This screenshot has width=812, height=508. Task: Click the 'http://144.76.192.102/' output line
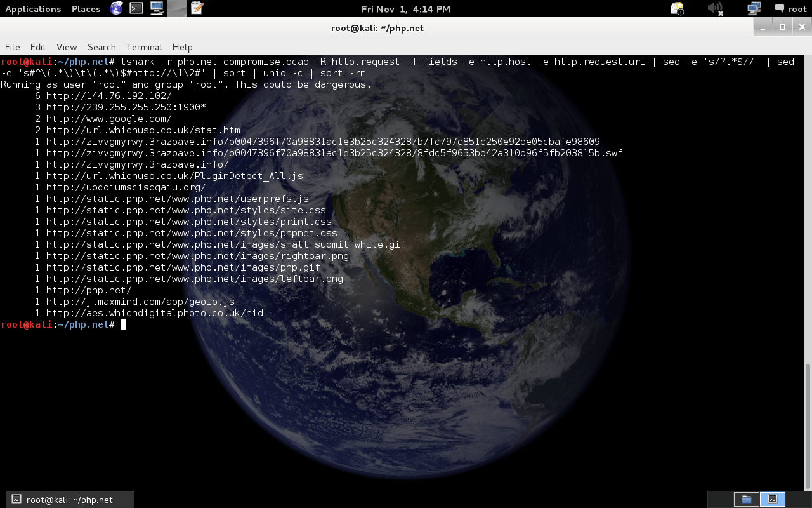[108, 96]
